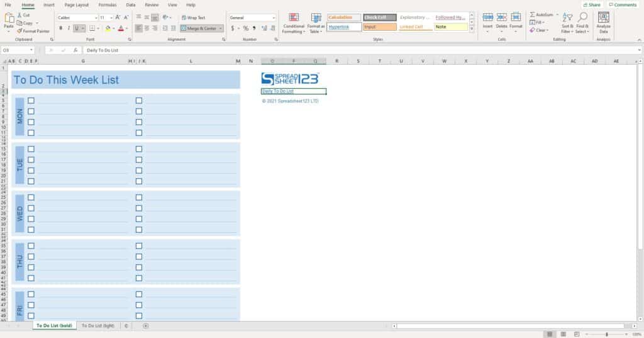Toggle the first WED task checkbox
The width and height of the screenshot is (644, 338).
pos(31,198)
